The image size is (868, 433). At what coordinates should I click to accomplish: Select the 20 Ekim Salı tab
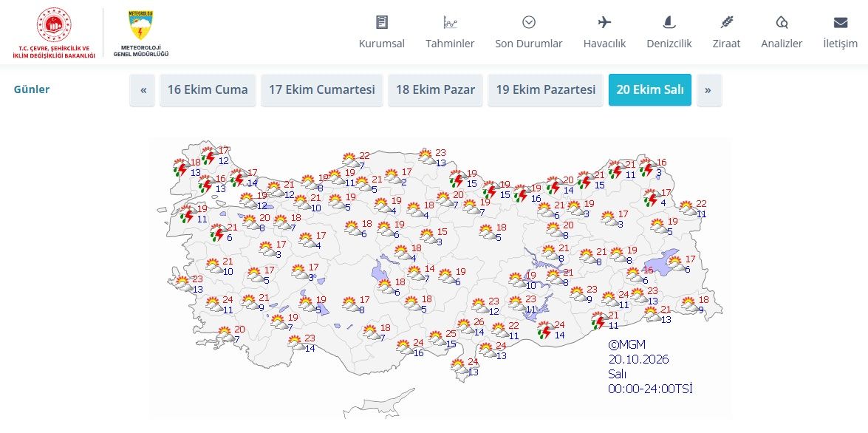pos(650,89)
